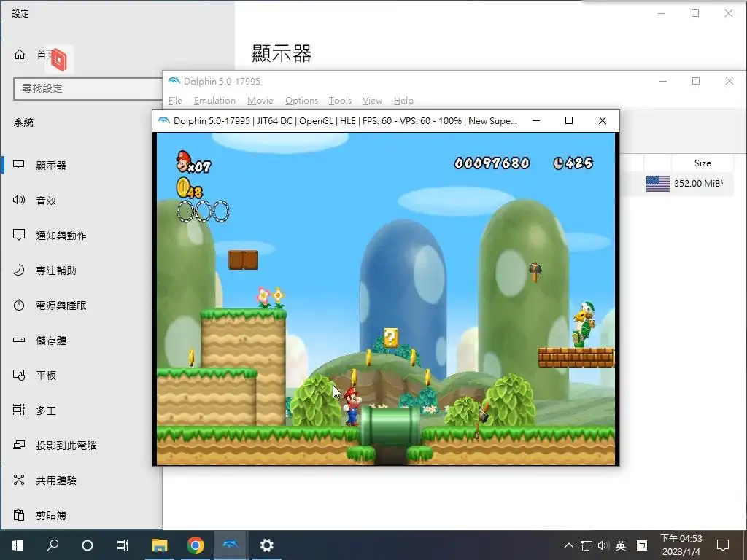This screenshot has height=560, width=747.
Task: Switch to Dolphin via taskbar icon
Action: (231, 545)
